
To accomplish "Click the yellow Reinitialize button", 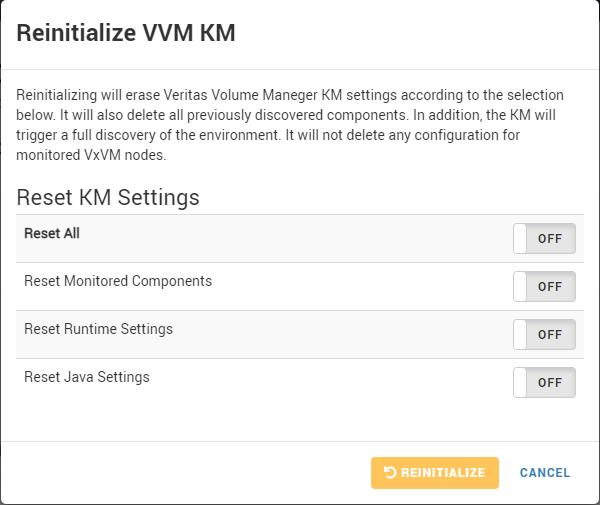I will [x=435, y=473].
